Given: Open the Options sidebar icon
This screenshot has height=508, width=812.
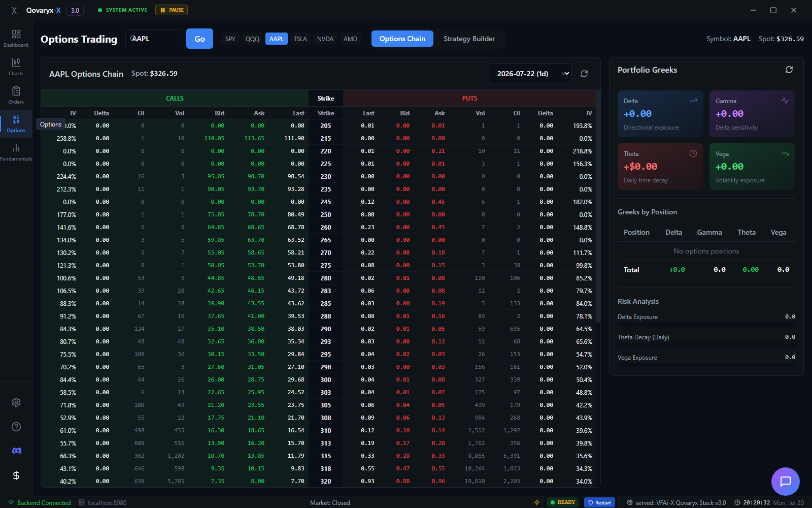Looking at the screenshot, I should (x=16, y=123).
